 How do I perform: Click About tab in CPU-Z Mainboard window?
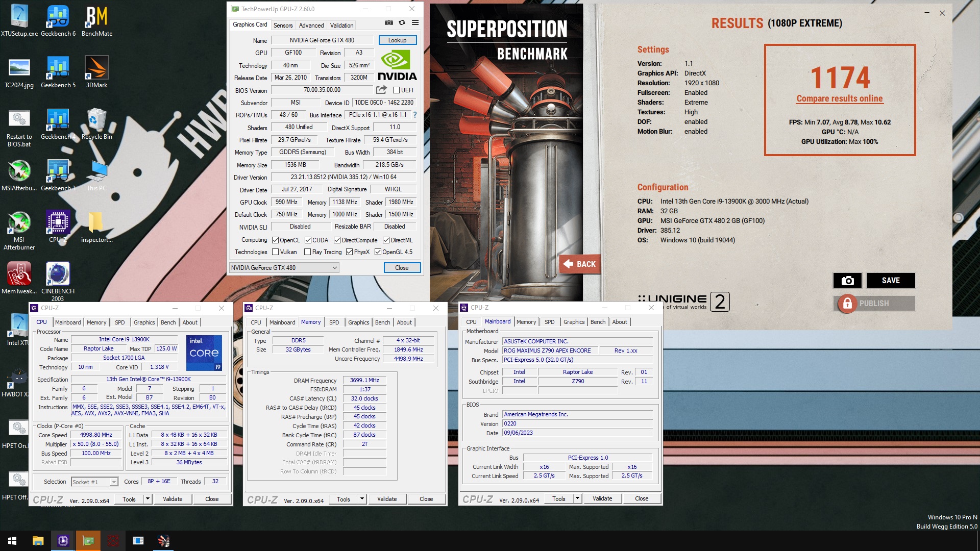[x=620, y=322]
